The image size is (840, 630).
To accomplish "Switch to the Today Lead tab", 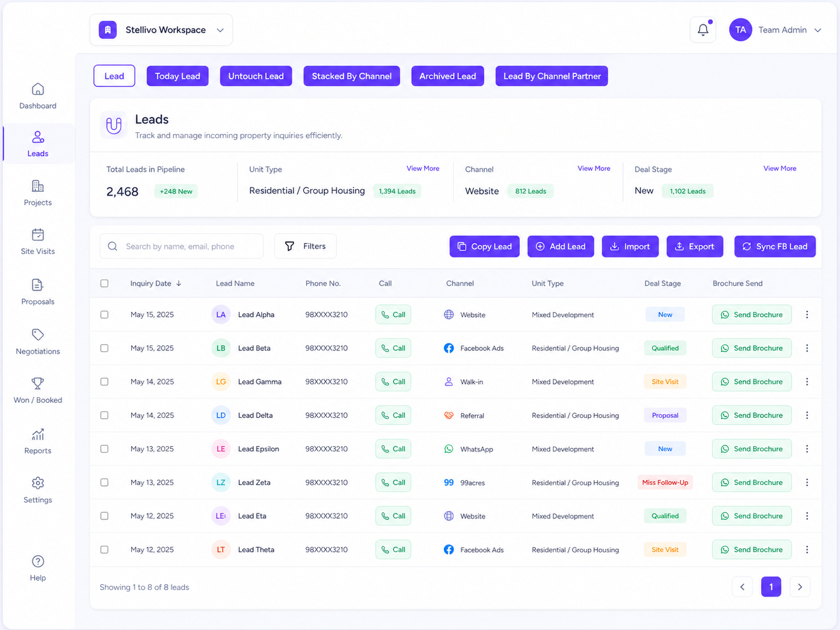I will (178, 76).
